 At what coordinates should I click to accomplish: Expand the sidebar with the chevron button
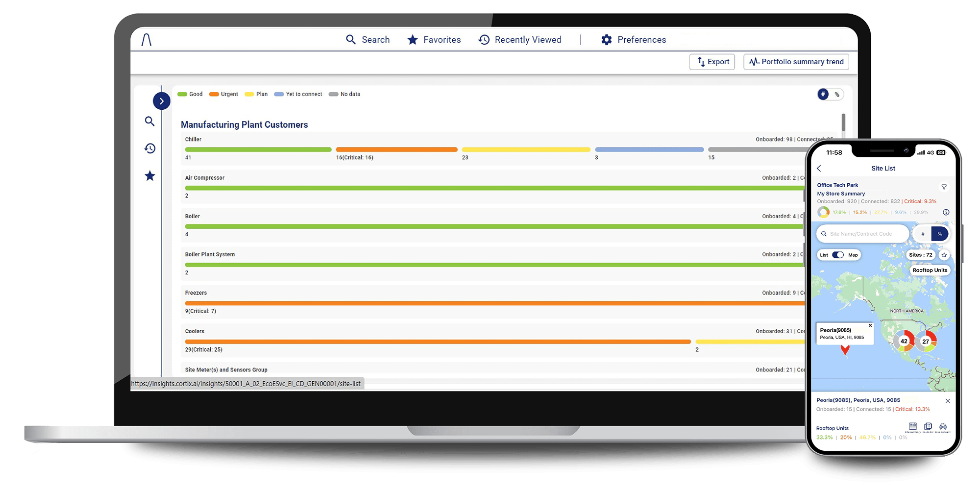[x=161, y=101]
